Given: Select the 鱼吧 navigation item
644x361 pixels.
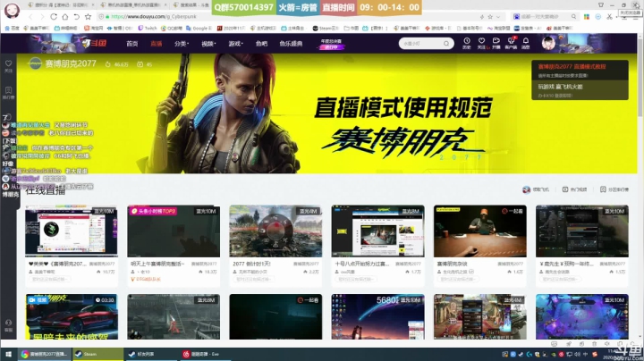Looking at the screenshot, I should click(261, 44).
